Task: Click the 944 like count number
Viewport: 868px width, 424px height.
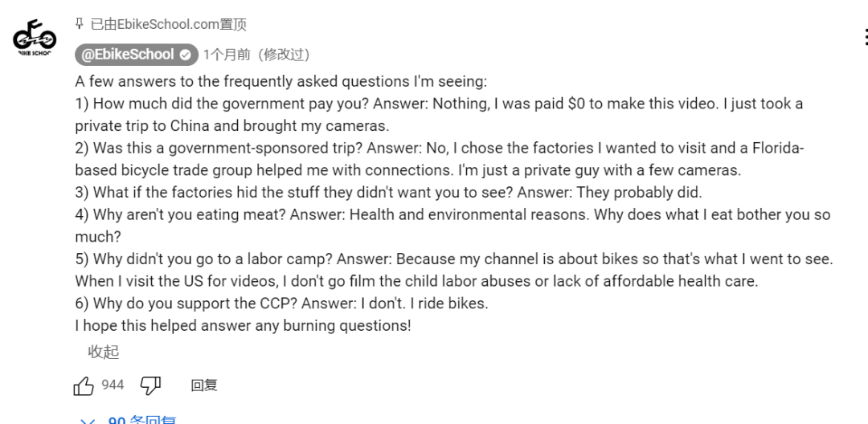Action: 113,385
